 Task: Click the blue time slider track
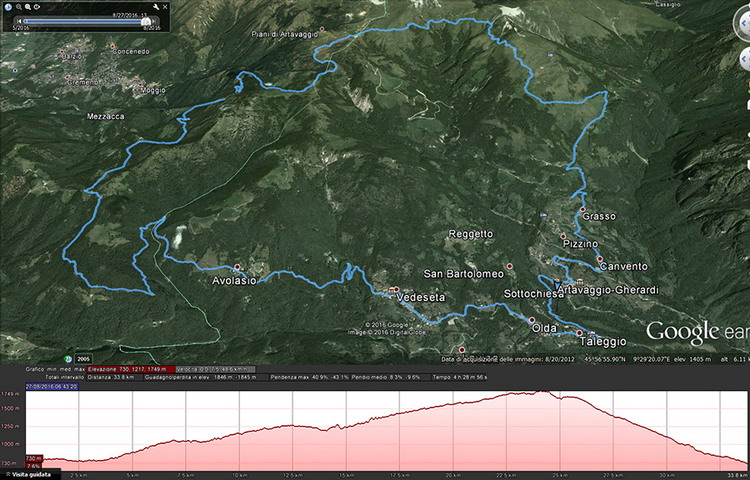click(x=84, y=22)
